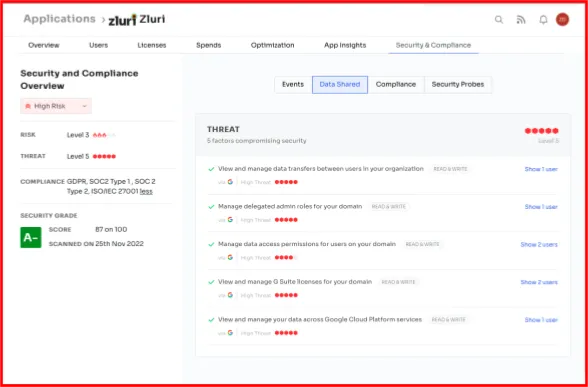588x387 pixels.
Task: Click the Risk Level 3 flame icons
Action: [104, 135]
